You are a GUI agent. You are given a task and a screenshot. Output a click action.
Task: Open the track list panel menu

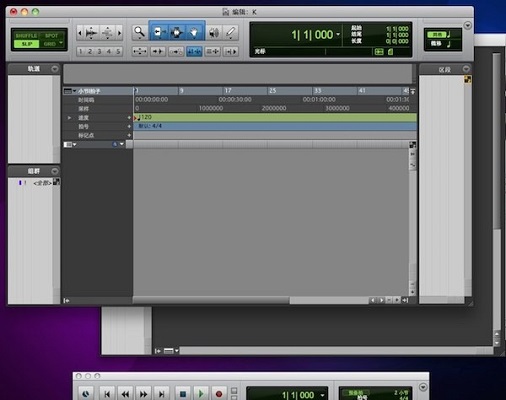(55, 69)
